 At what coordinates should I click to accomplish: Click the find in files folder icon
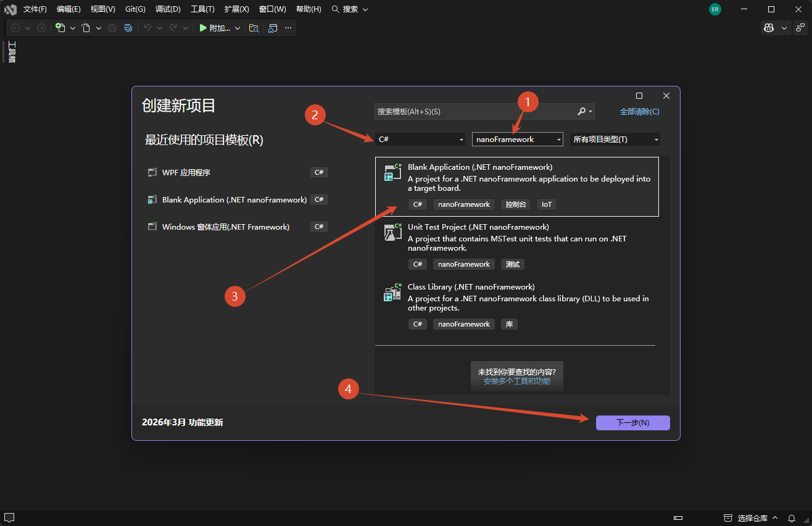(254, 28)
